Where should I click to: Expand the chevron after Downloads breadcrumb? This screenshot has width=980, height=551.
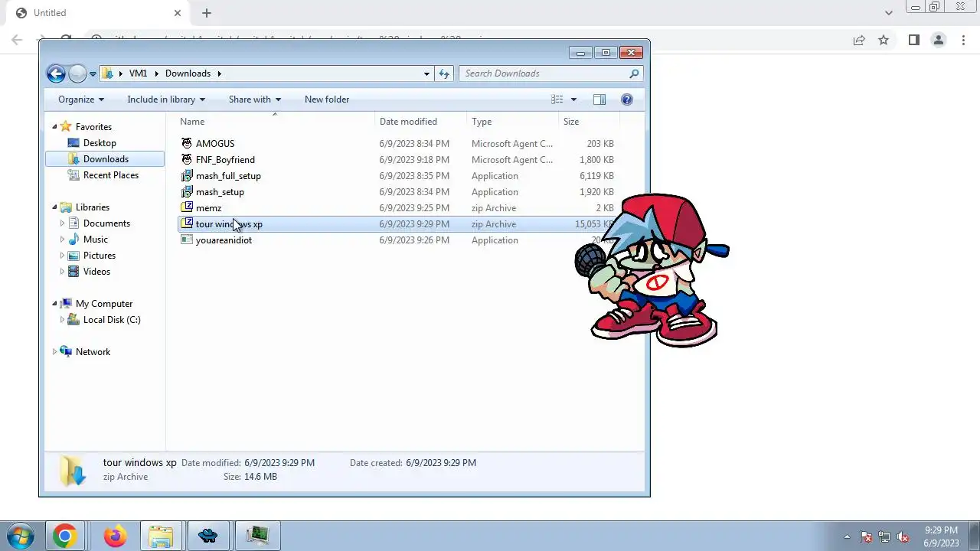tap(219, 73)
